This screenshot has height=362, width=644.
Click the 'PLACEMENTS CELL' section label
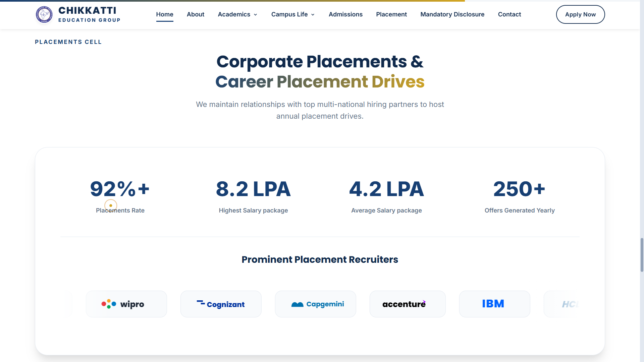[68, 42]
